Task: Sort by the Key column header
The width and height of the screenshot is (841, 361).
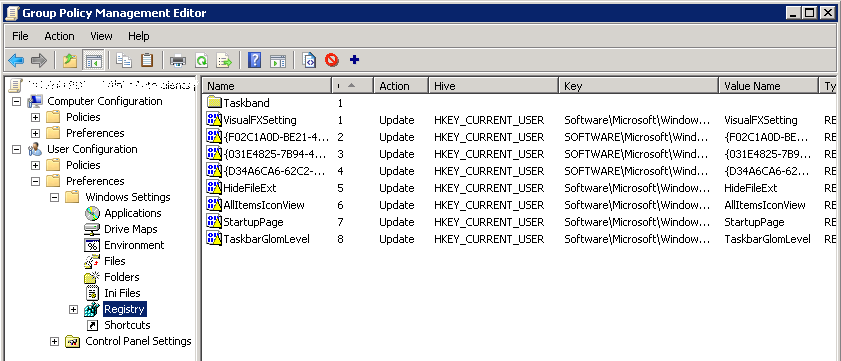Action: pyautogui.click(x=639, y=86)
